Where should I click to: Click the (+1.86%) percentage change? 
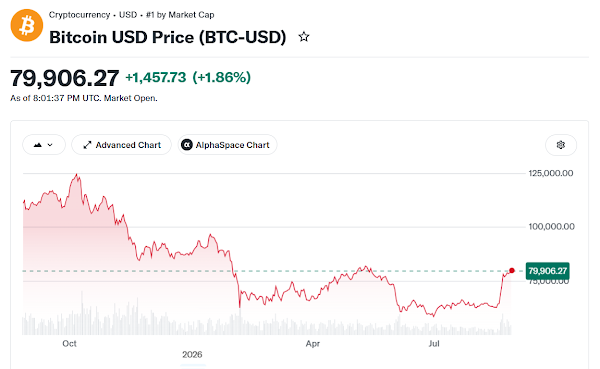point(222,77)
